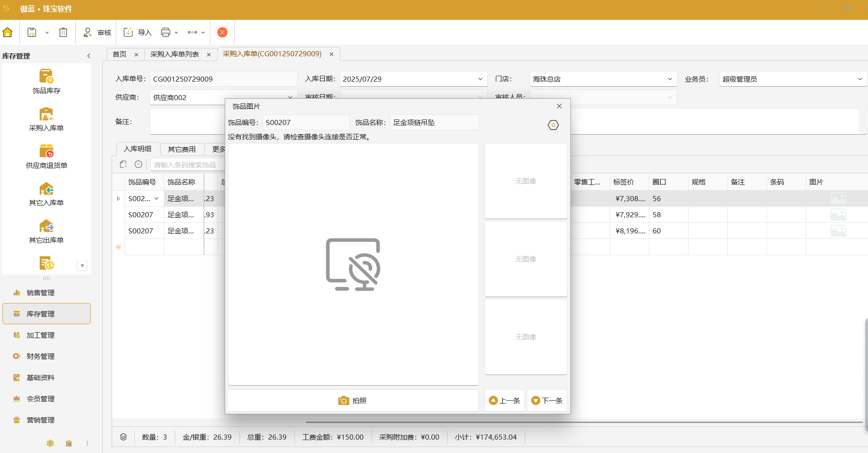
Task: Expand the 入库日期 date dropdown
Action: (x=480, y=79)
